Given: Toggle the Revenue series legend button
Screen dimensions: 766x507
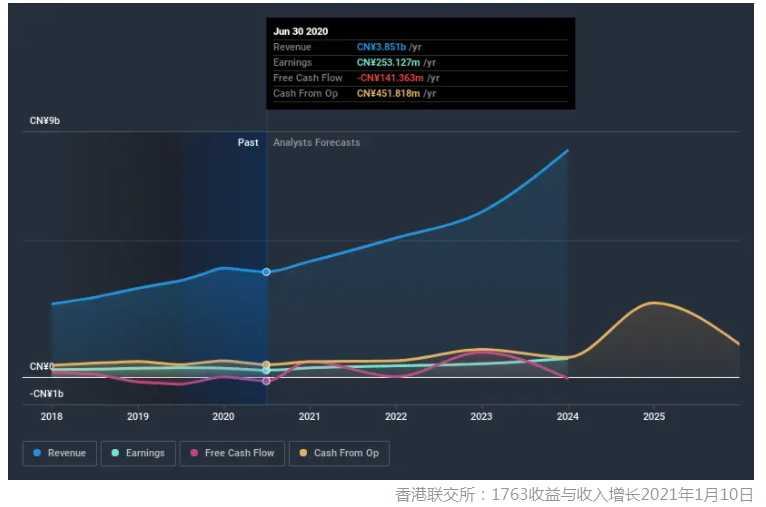Looking at the screenshot, I should 60,453.
